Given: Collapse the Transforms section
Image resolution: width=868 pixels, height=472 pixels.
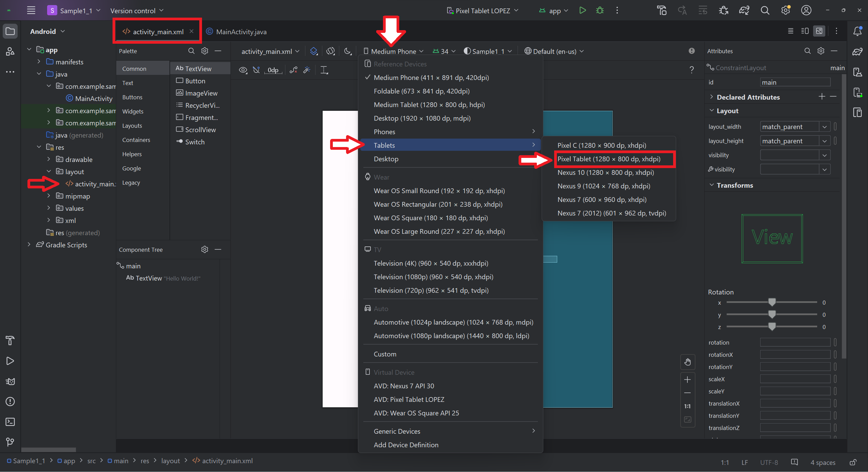Looking at the screenshot, I should click(711, 185).
